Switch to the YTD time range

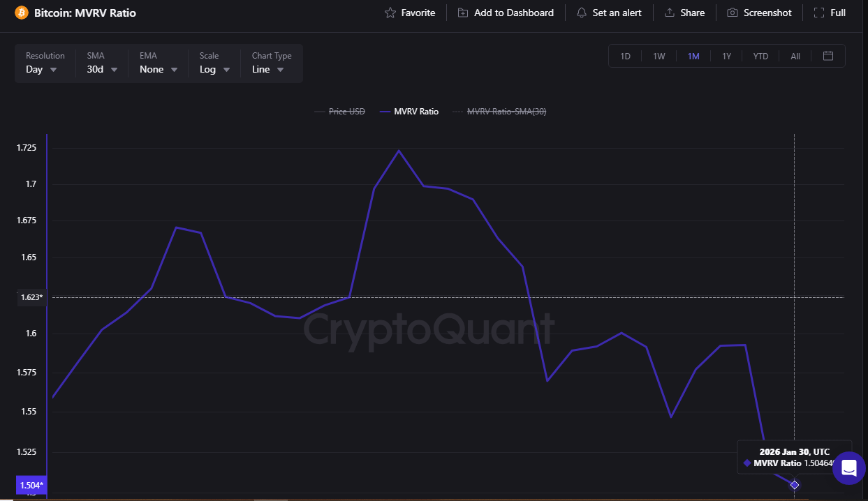point(760,56)
